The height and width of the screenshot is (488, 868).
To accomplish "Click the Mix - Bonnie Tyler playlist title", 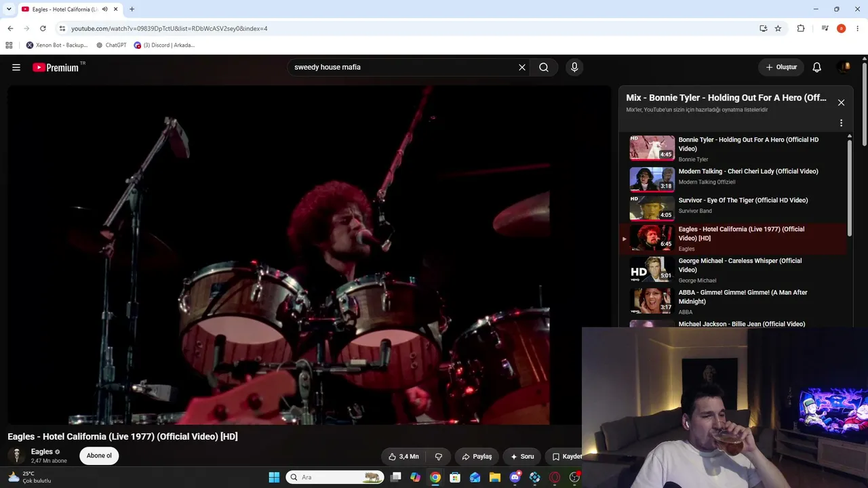I will 726,98.
